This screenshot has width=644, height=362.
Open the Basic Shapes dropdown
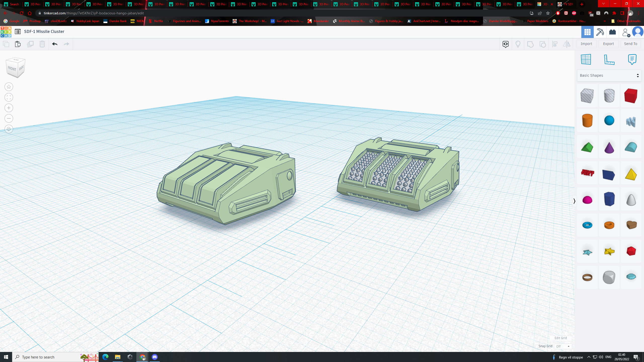tap(609, 75)
